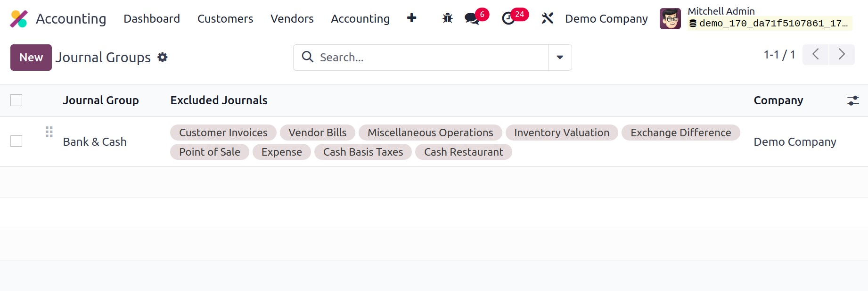Open the conversations chat icon
This screenshot has height=291, width=868.
[472, 18]
